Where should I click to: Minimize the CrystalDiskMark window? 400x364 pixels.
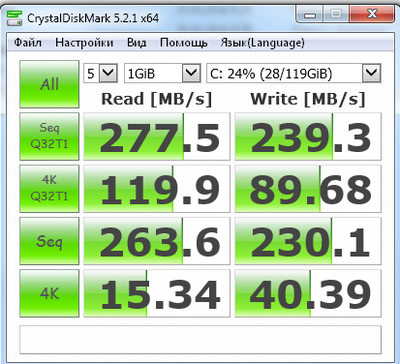coord(310,15)
